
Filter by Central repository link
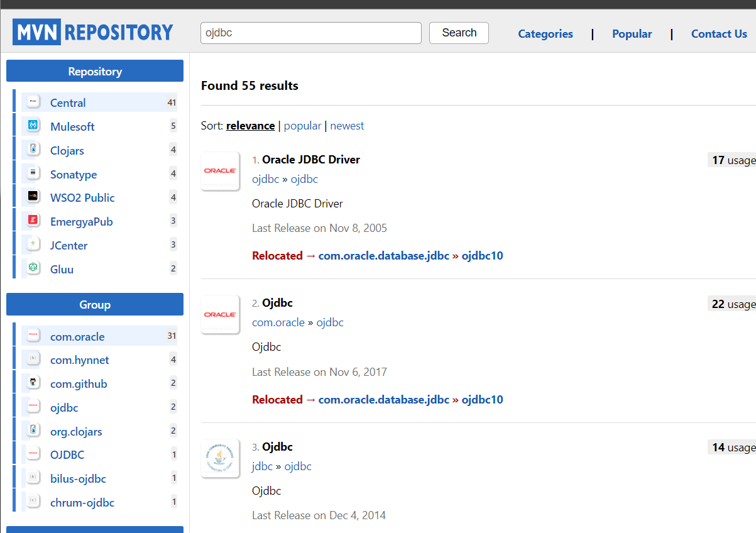click(x=68, y=102)
